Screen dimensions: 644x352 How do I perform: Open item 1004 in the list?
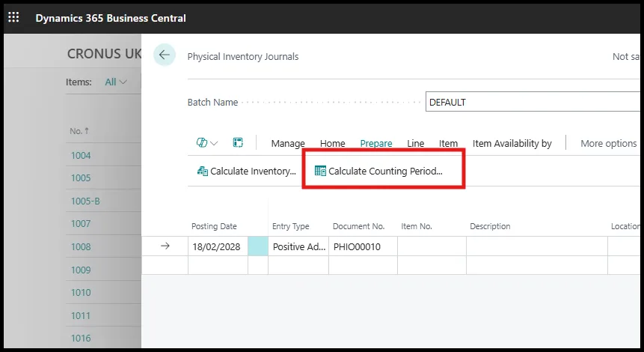pos(81,156)
